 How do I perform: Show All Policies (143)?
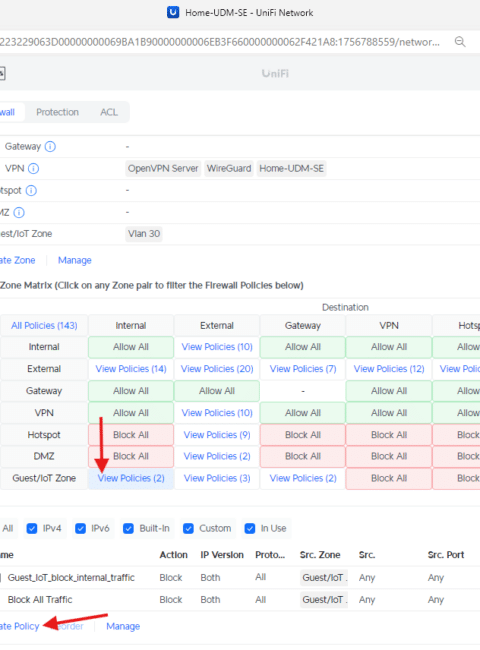click(x=44, y=325)
